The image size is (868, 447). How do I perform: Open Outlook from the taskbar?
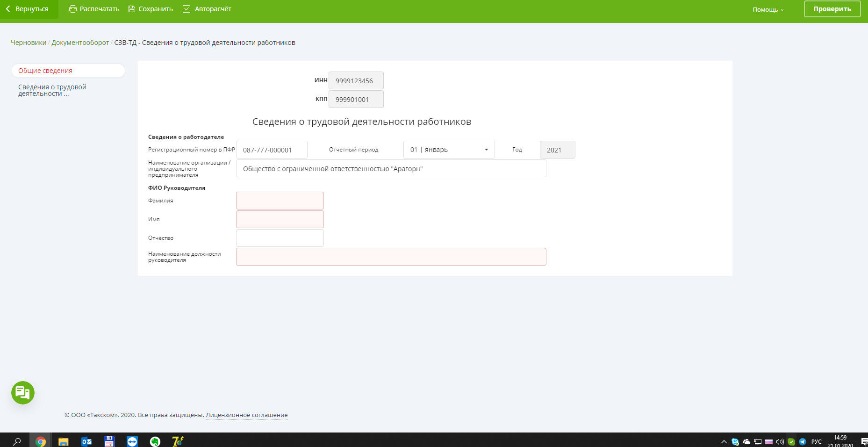pos(86,441)
